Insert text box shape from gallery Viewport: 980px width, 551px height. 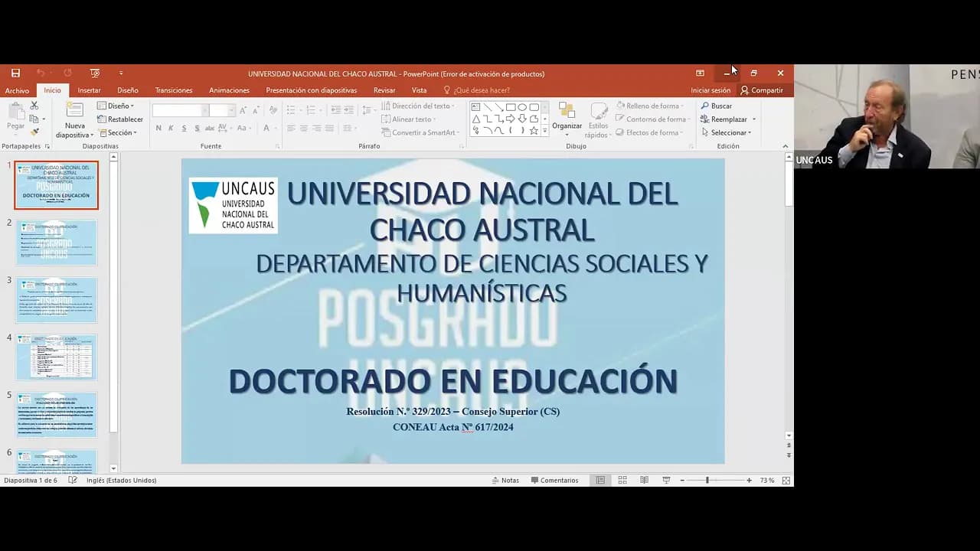click(475, 107)
